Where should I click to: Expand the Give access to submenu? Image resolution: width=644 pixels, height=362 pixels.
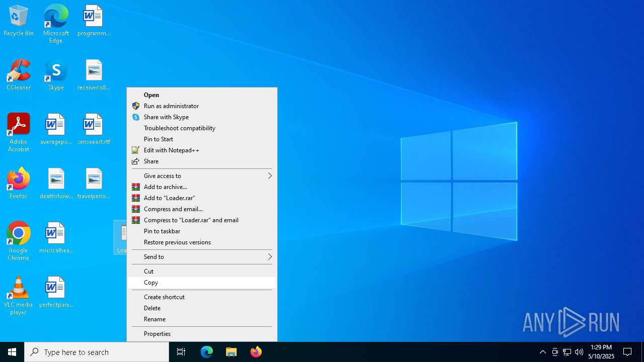pos(202,176)
